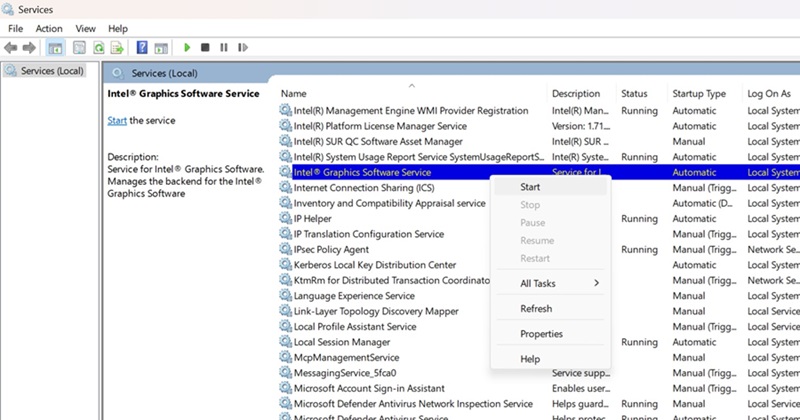Click the Start the service link
Image resolution: width=800 pixels, height=420 pixels.
click(x=117, y=120)
